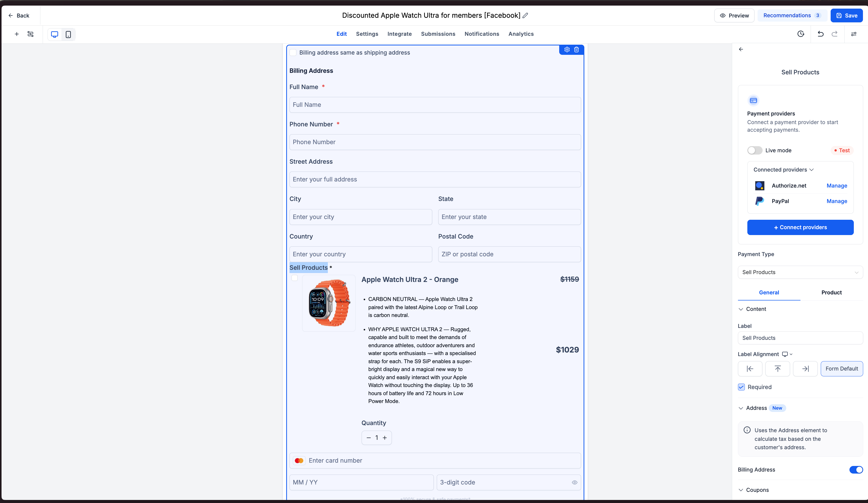Switch to mobile preview icon
Viewport: 868px width, 503px height.
click(68, 35)
